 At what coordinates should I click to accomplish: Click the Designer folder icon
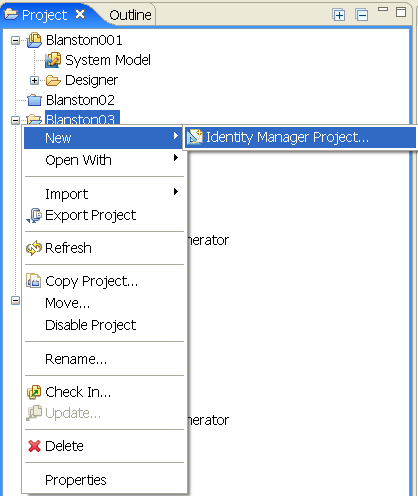pyautogui.click(x=53, y=80)
